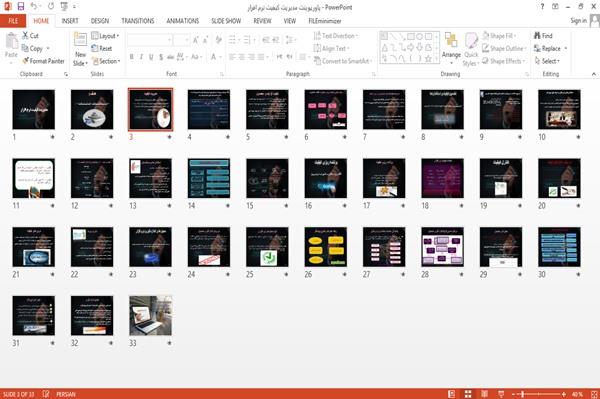The height and width of the screenshot is (399, 600).
Task: Open the Layout dropdown
Action: (105, 36)
